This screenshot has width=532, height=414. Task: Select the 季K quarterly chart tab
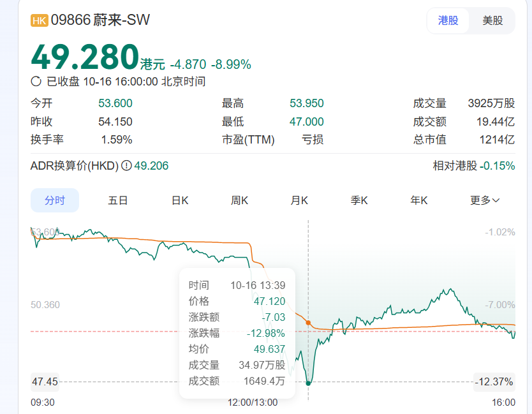pyautogui.click(x=359, y=200)
